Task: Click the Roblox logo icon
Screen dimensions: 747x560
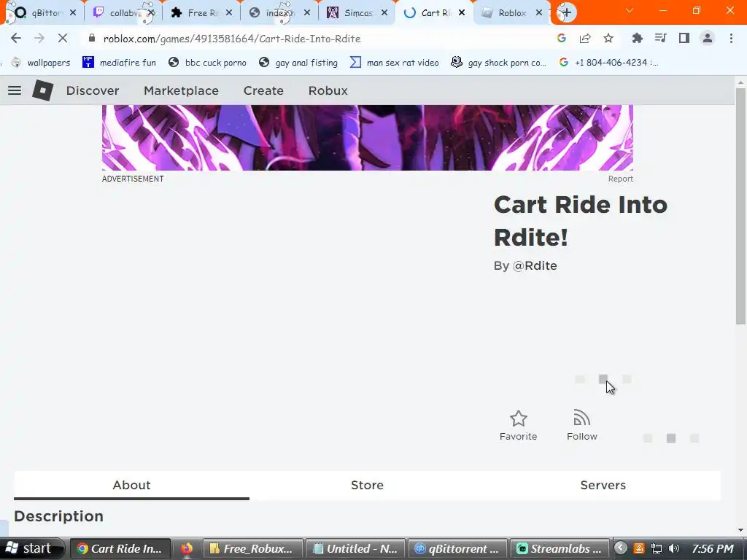Action: 43,90
